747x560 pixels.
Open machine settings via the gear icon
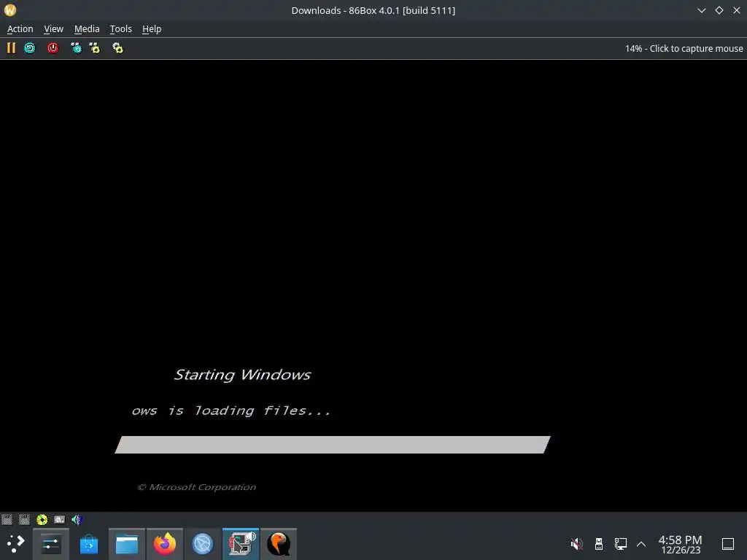point(117,48)
